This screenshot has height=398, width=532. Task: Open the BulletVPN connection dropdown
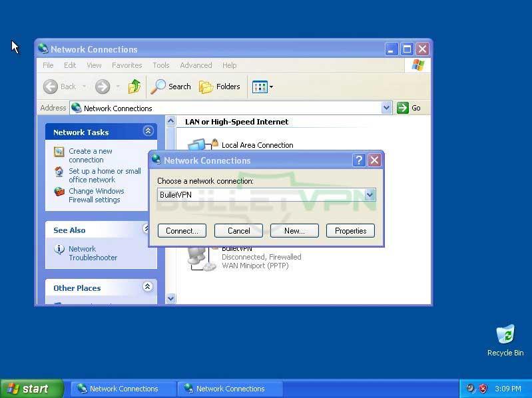coord(370,194)
